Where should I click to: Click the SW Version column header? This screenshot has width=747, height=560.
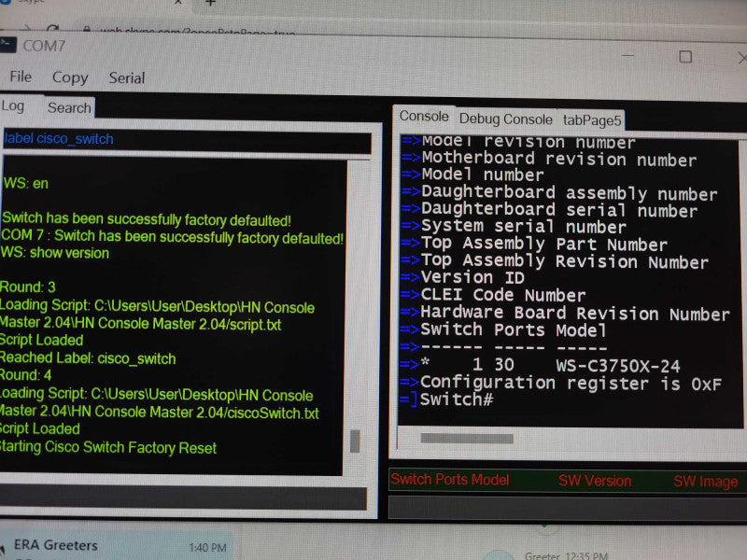click(x=595, y=481)
